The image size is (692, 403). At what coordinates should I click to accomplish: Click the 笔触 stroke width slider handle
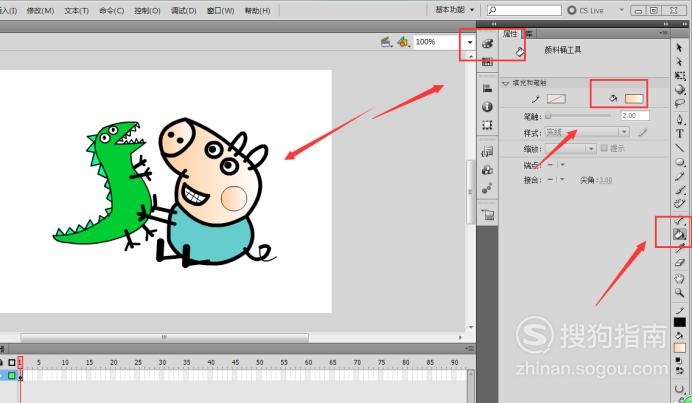point(548,116)
